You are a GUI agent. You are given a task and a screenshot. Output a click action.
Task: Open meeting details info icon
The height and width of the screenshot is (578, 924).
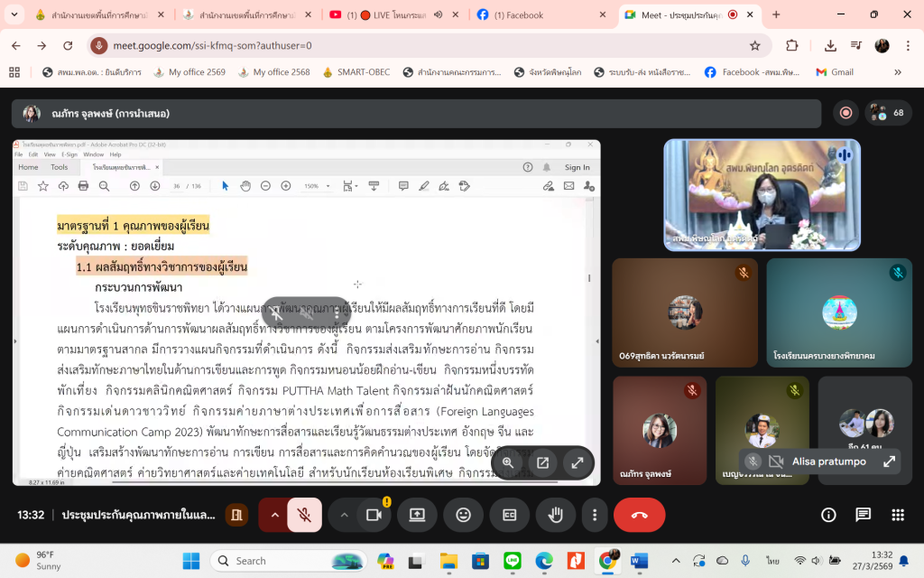pos(828,515)
